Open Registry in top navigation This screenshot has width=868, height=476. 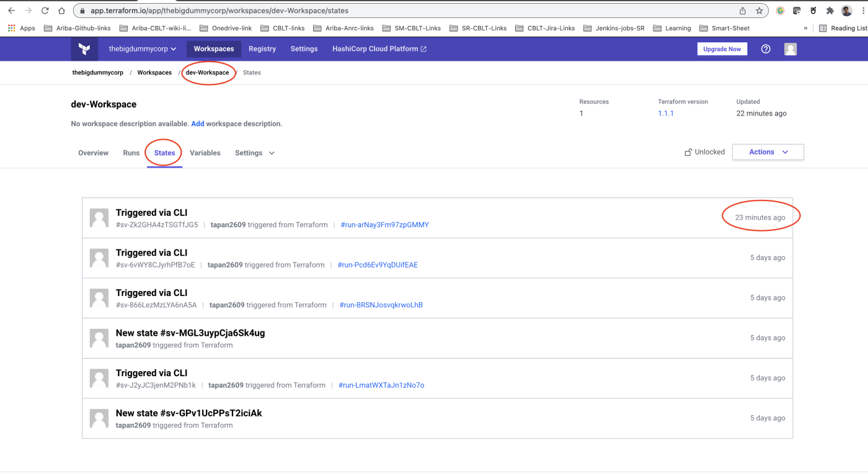262,49
